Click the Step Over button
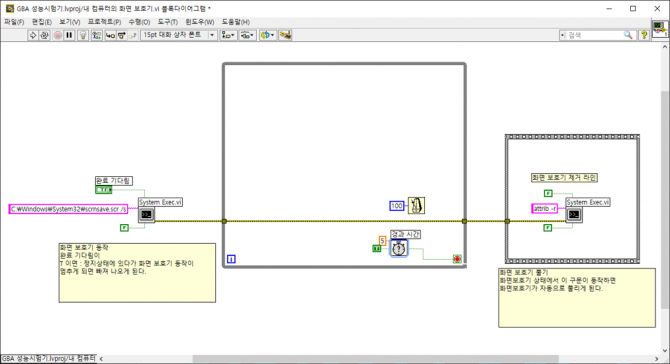Image resolution: width=670 pixels, height=364 pixels. pyautogui.click(x=121, y=35)
